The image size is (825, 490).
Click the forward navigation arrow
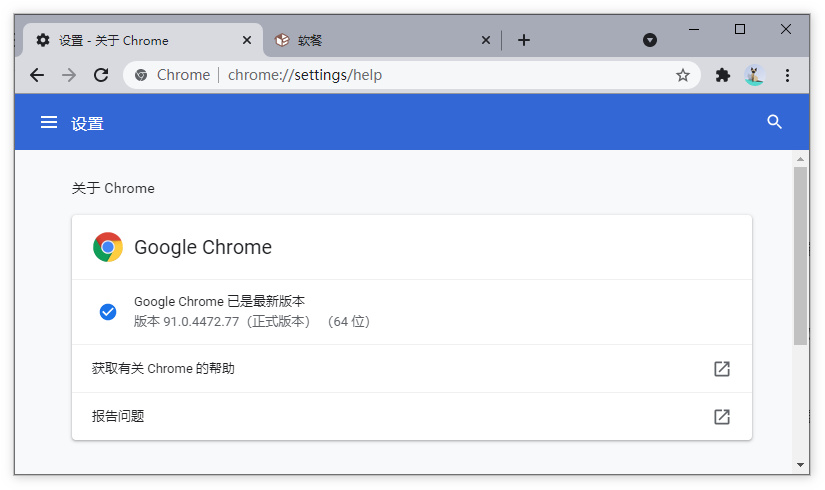click(69, 75)
